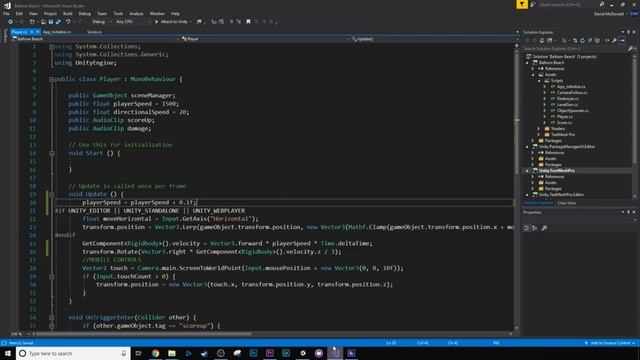Expand the Shaders folder node
The width and height of the screenshot is (640, 360).
point(539,129)
